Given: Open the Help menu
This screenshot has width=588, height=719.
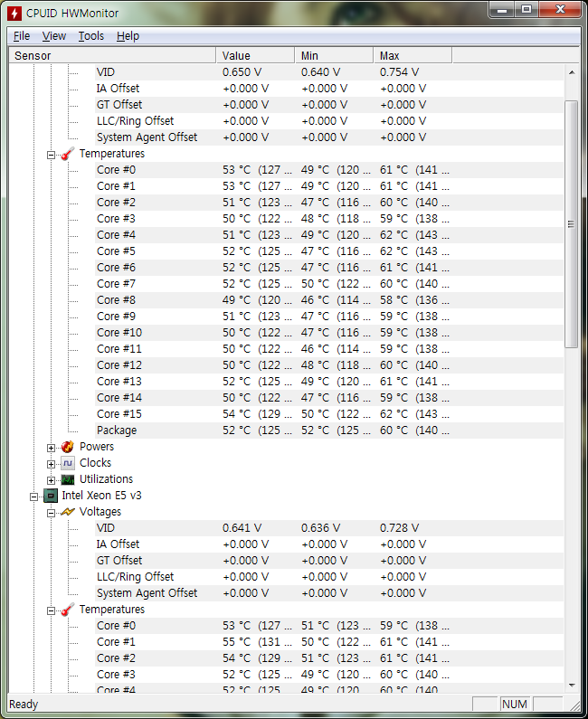Looking at the screenshot, I should coord(128,36).
